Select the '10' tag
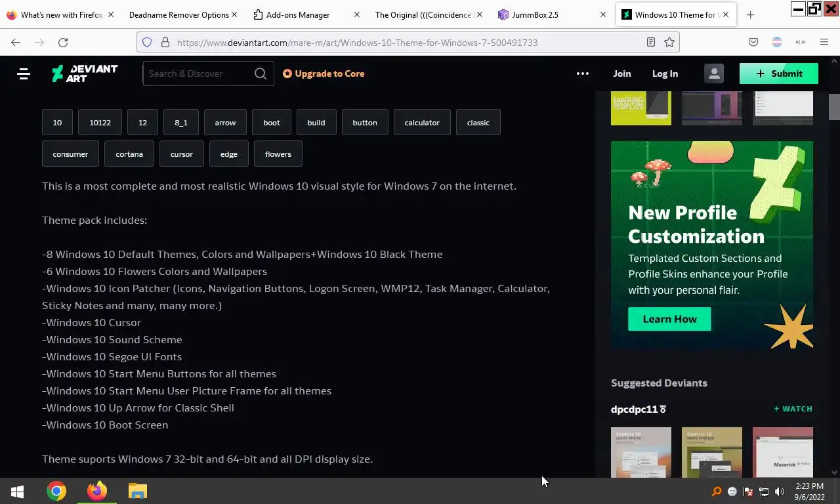The image size is (840, 504). (57, 123)
